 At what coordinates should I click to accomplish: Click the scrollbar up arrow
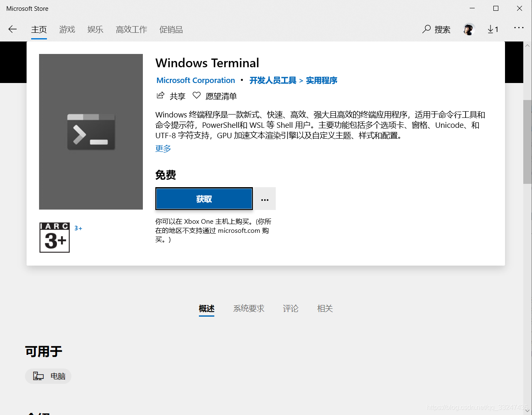527,45
